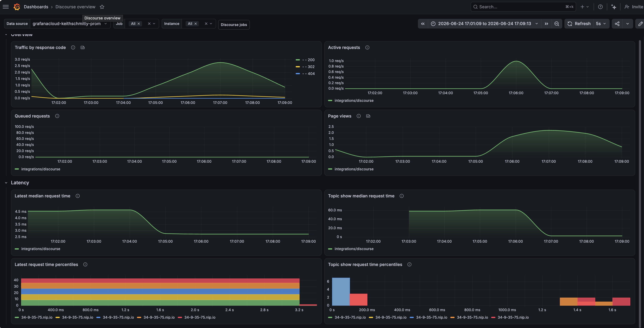Remove the All value from Instance filter
Viewport: 644px width, 328px height.
coord(196,24)
